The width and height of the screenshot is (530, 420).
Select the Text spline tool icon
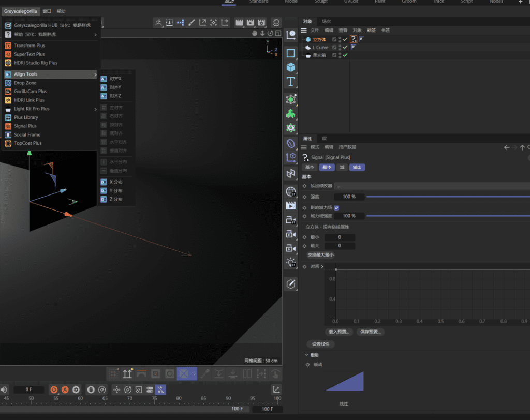pos(291,82)
